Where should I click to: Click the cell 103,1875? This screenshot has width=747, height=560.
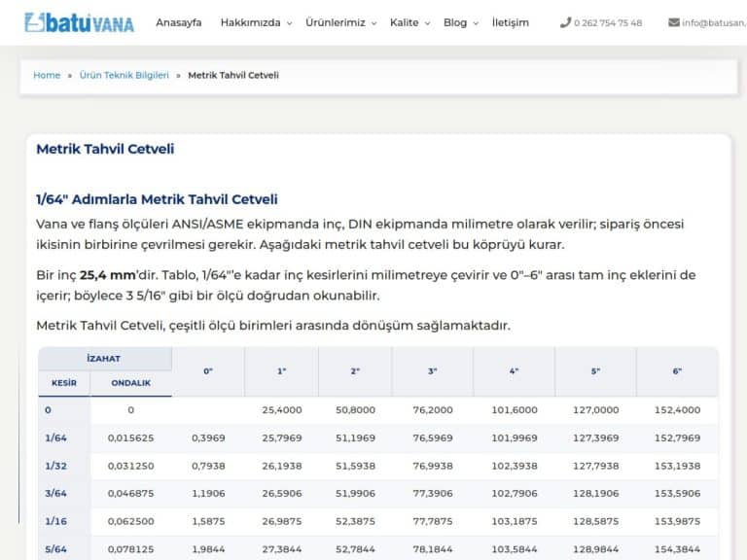tap(515, 521)
